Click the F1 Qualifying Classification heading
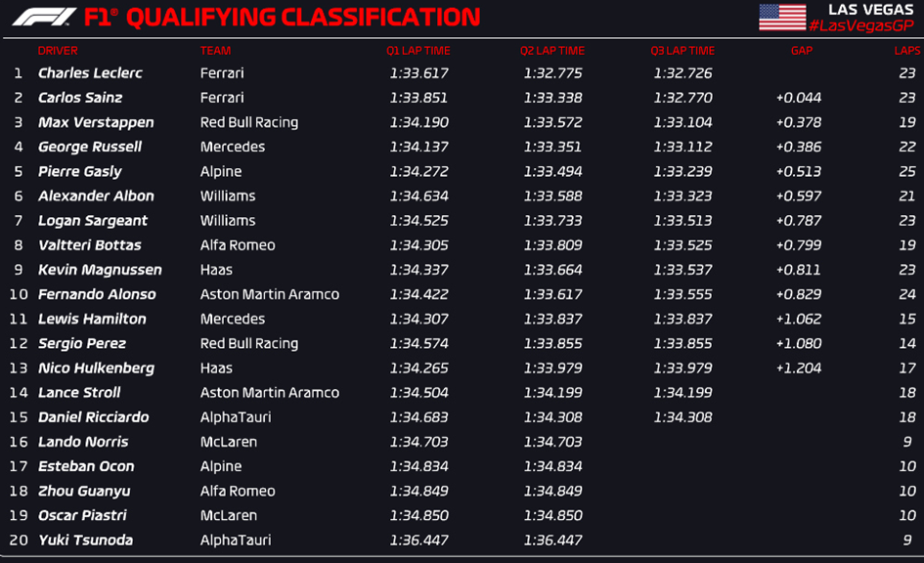The width and height of the screenshot is (924, 563). click(282, 17)
